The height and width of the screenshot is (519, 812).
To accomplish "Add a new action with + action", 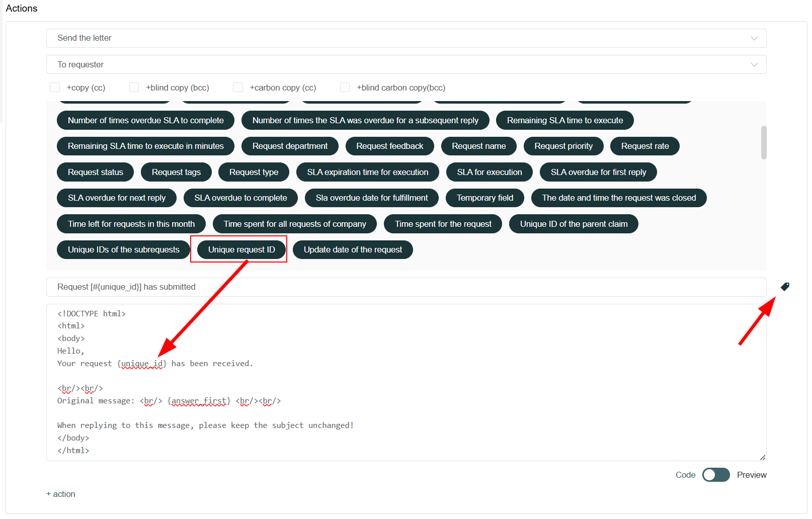I will coord(61,494).
